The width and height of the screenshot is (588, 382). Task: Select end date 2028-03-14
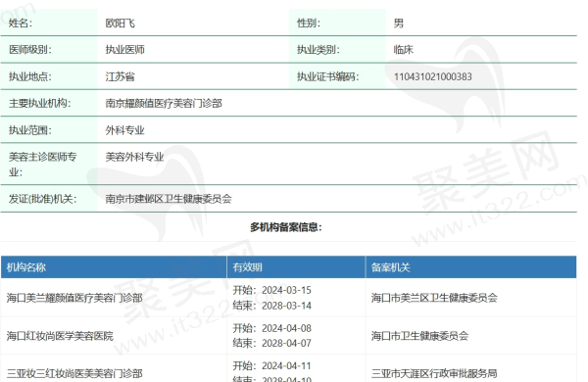coord(286,306)
